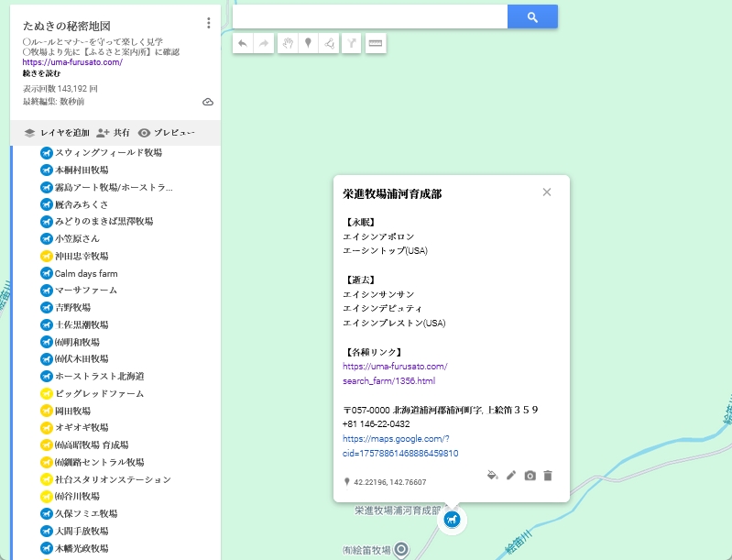732x560 pixels.
Task: Click the undo arrow in map toolbar
Action: point(243,43)
